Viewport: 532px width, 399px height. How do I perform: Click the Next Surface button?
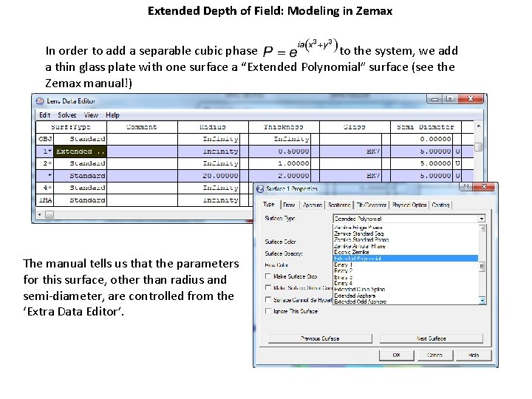[431, 338]
